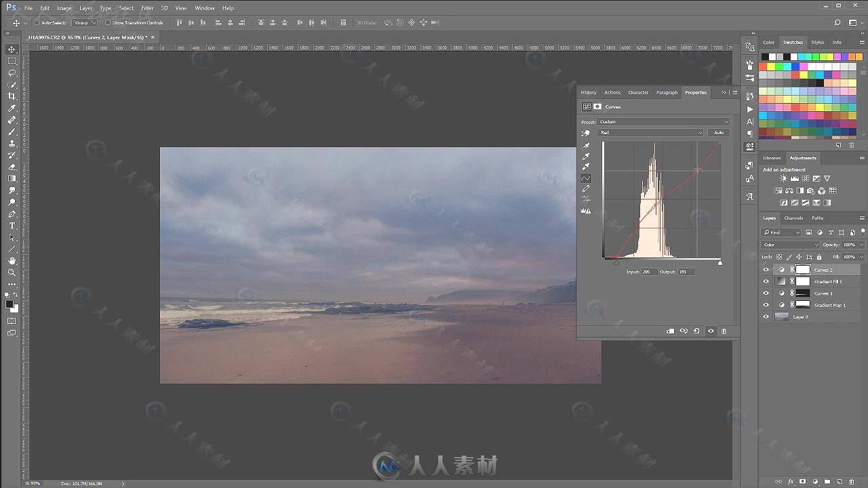The height and width of the screenshot is (488, 868).
Task: Select the Horizontal Type tool
Action: pyautogui.click(x=12, y=226)
